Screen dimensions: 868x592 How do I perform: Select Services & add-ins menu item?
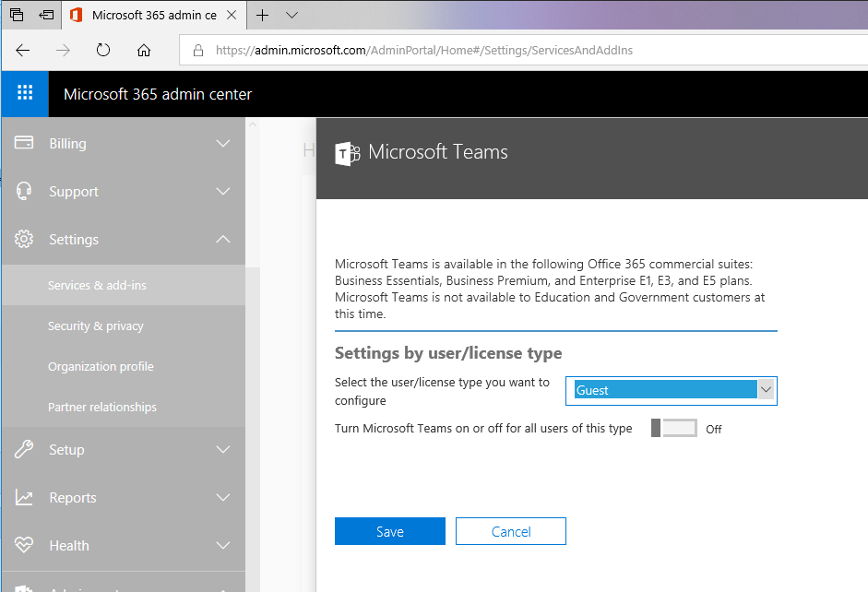124,285
